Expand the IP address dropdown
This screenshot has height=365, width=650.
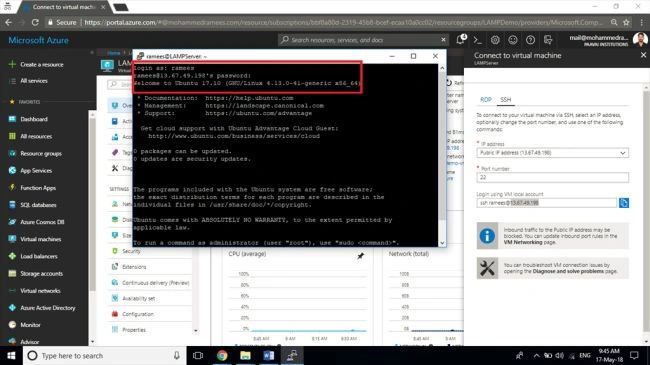tap(552, 153)
